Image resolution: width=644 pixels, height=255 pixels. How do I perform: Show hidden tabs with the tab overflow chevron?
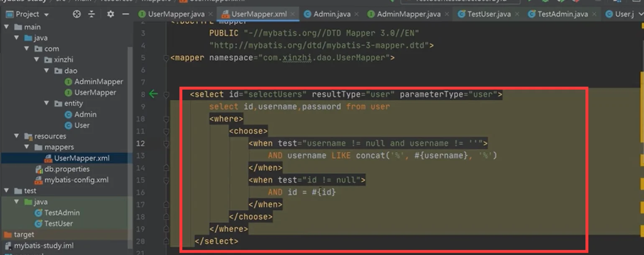point(641,14)
